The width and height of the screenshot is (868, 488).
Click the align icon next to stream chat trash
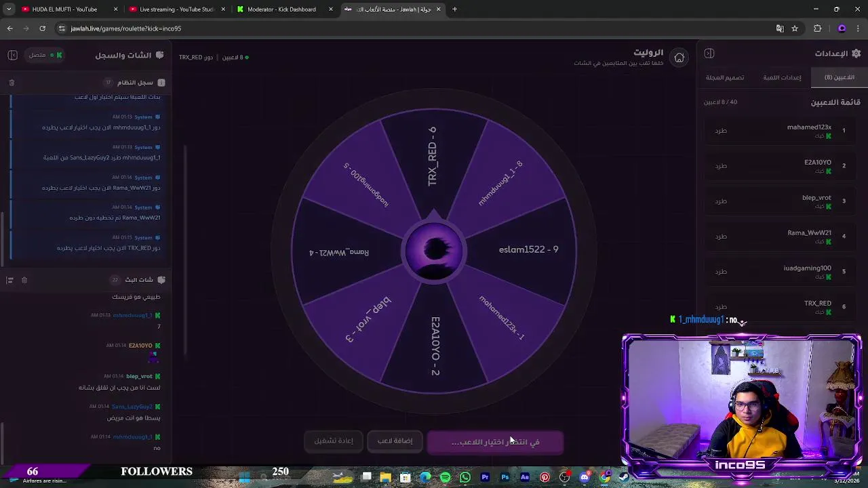[9, 280]
